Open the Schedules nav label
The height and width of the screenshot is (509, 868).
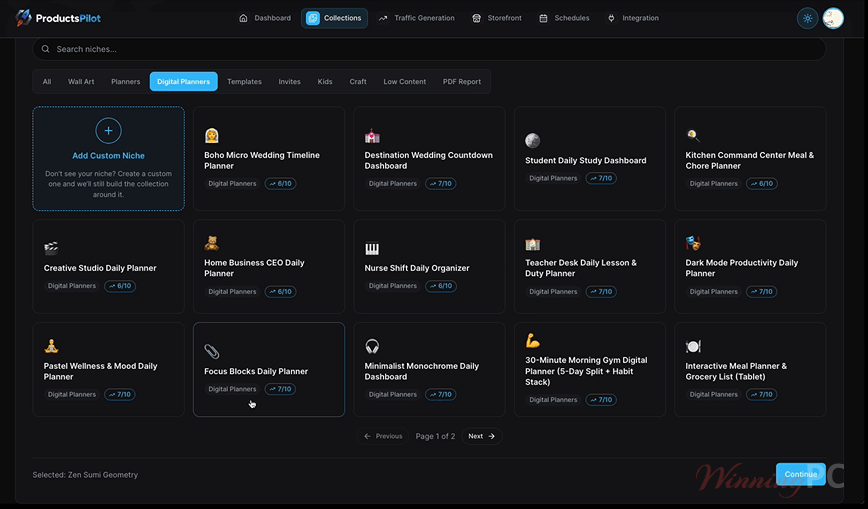(x=572, y=18)
